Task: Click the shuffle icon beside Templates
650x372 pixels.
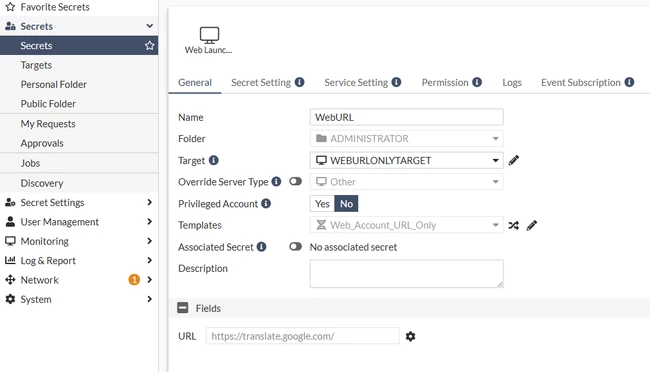Action: [514, 225]
